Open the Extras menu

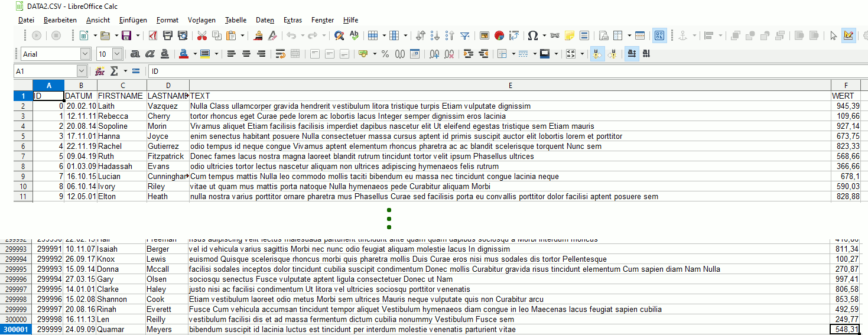pos(292,20)
